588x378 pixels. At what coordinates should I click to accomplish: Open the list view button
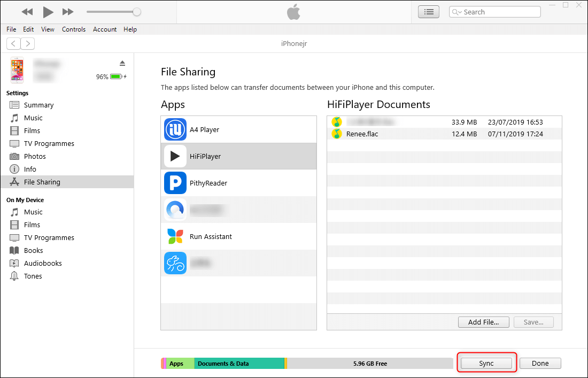click(429, 12)
